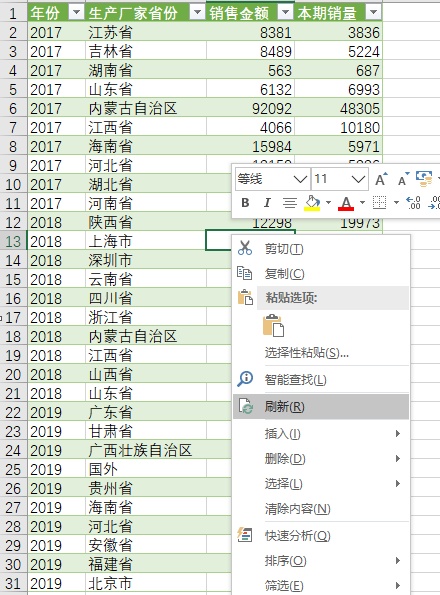Click cell 国外 in row 25
This screenshot has width=440, height=595.
click(146, 469)
